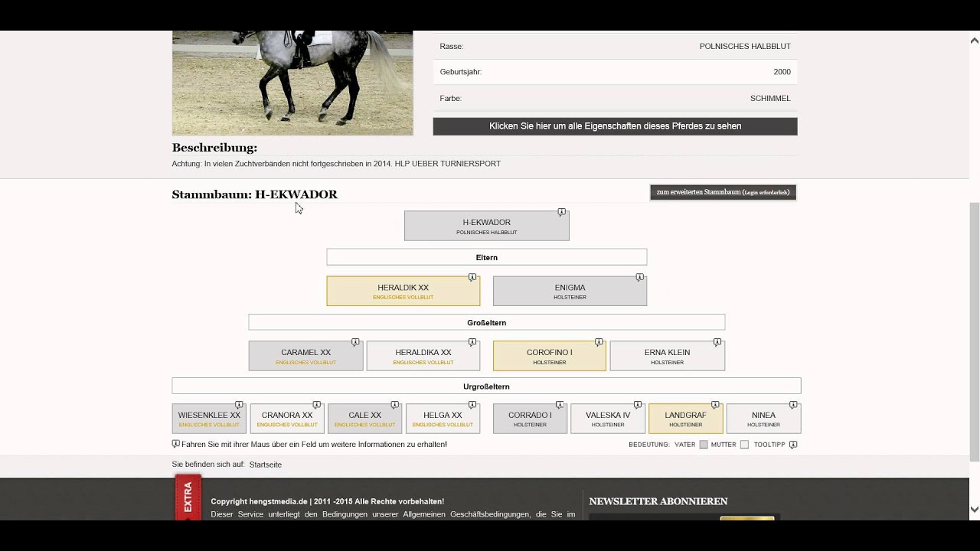Click tooltip icon on WIESENKLEE XX box
Viewport: 980px width, 551px height.
(239, 405)
